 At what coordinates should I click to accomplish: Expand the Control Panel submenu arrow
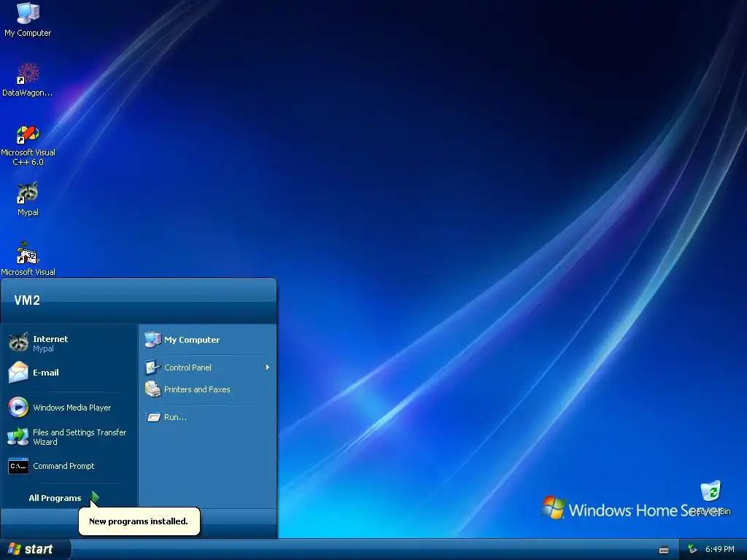pos(267,367)
